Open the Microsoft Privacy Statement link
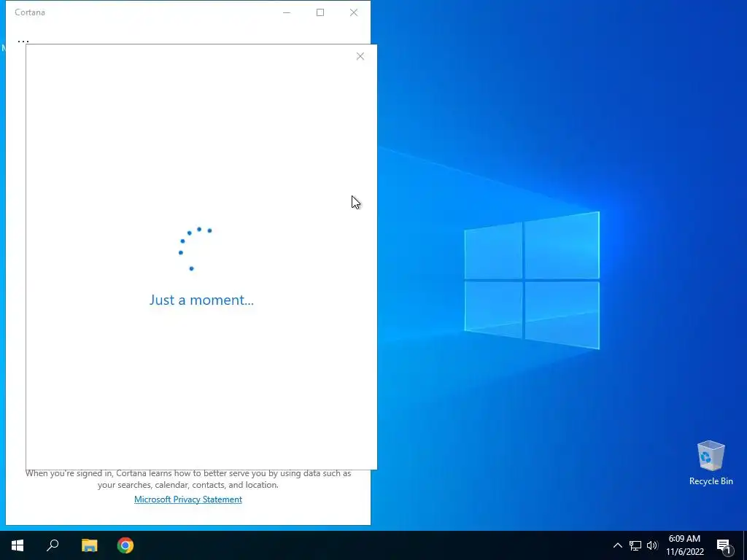This screenshot has height=560, width=747. pos(188,499)
